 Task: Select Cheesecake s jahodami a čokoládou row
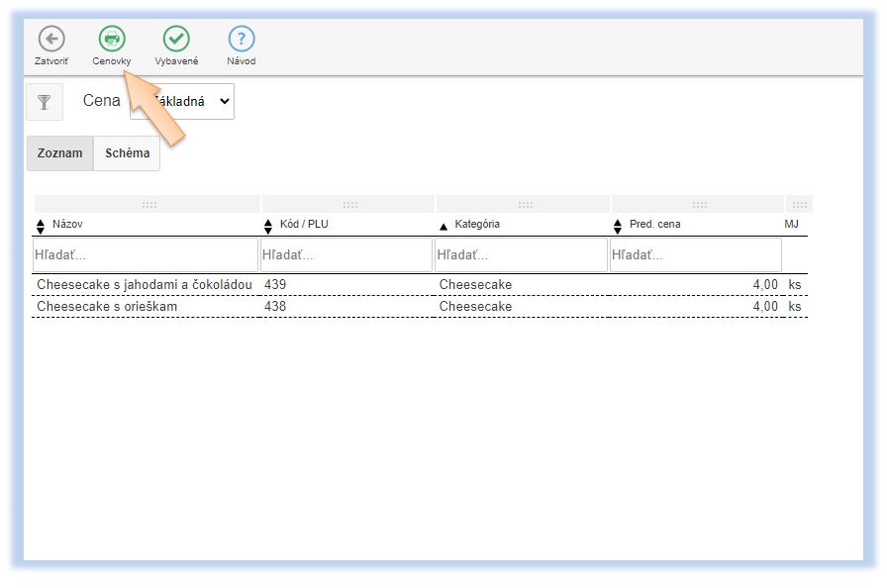[x=145, y=285]
